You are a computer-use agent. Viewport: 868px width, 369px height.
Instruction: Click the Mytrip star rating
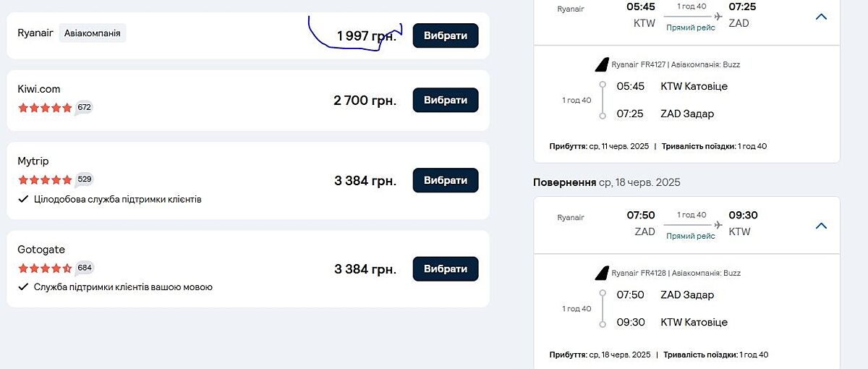click(x=45, y=179)
